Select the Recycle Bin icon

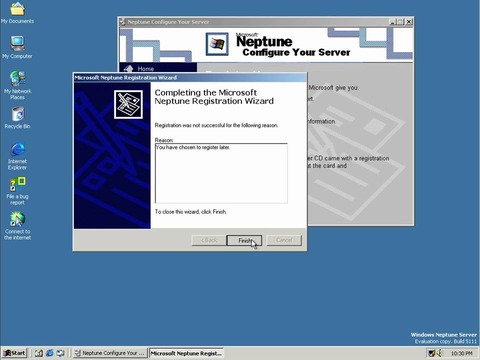coord(17,118)
